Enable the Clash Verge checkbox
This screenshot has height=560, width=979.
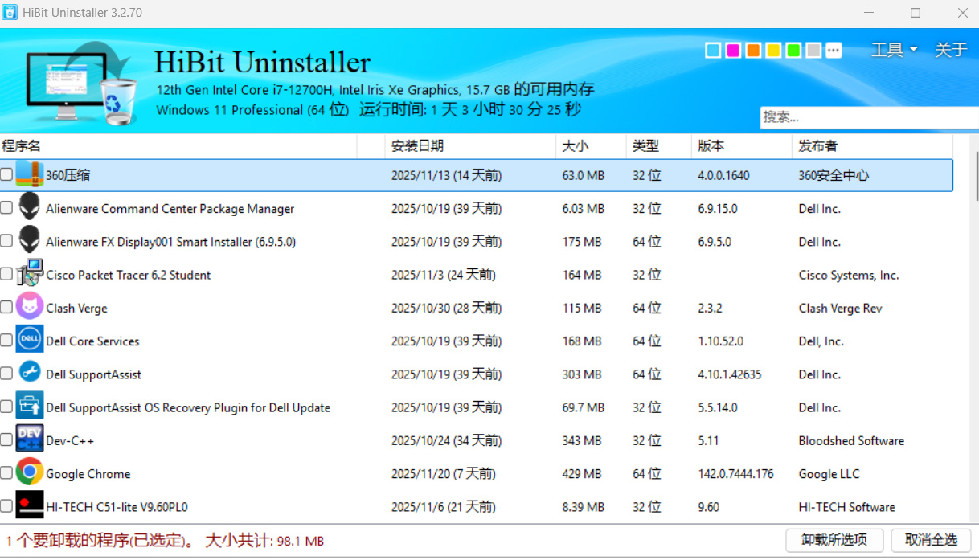pyautogui.click(x=6, y=307)
